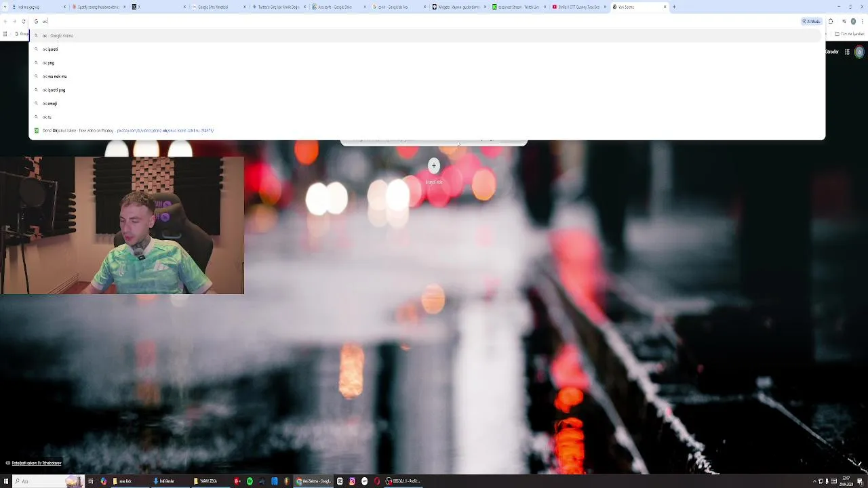Open the Tüm yer işaretleri bookmarks folder
The height and width of the screenshot is (488, 868).
850,34
